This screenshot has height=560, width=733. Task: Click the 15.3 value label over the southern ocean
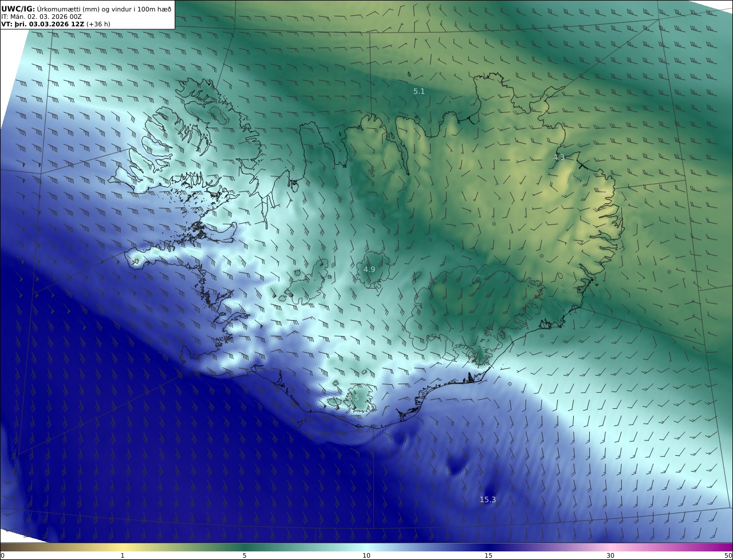(x=487, y=499)
